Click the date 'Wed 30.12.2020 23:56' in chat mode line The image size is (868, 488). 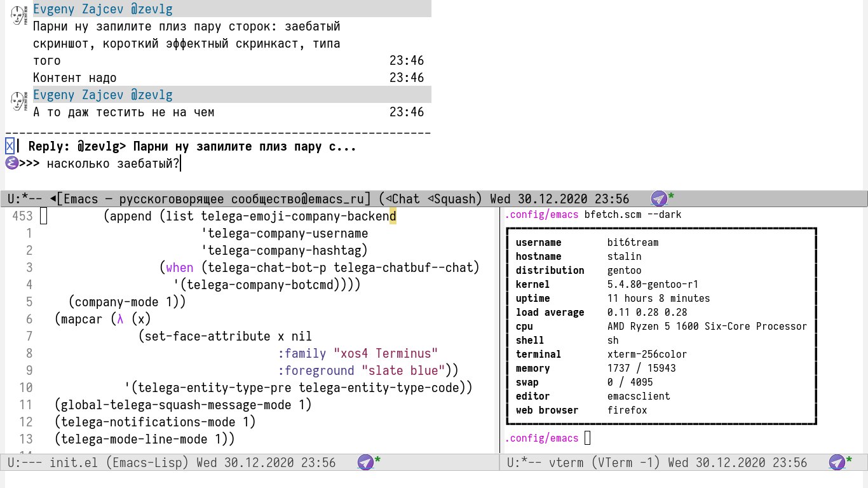pos(560,199)
